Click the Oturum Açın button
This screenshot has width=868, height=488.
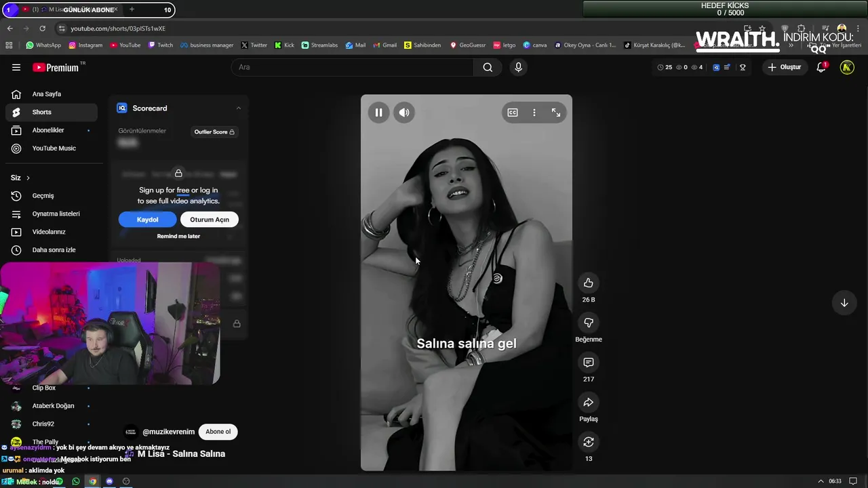tap(210, 220)
